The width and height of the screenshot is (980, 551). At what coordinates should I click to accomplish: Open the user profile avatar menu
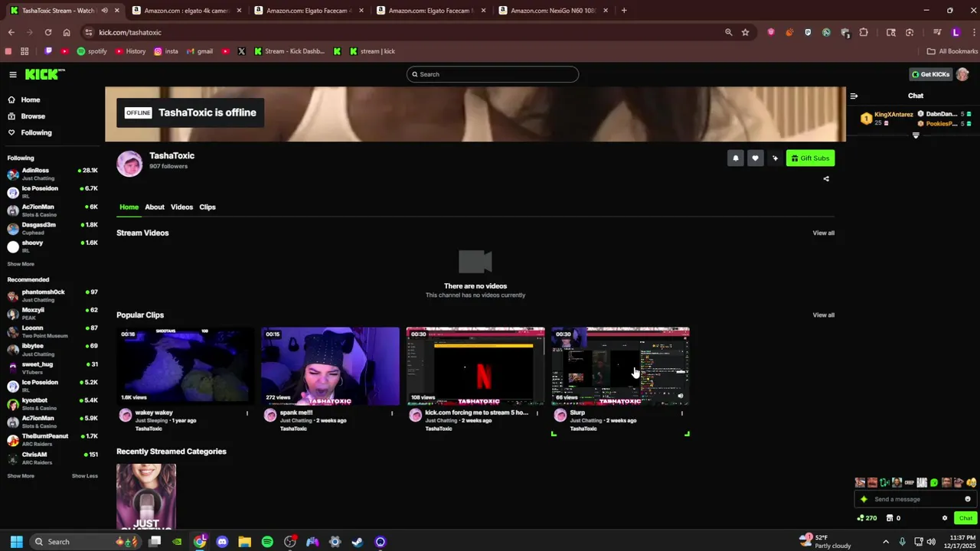(962, 74)
